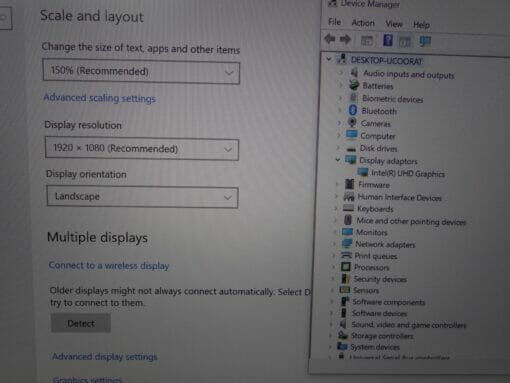Collapse the DESKTOP-UCOORAT root node

click(329, 59)
